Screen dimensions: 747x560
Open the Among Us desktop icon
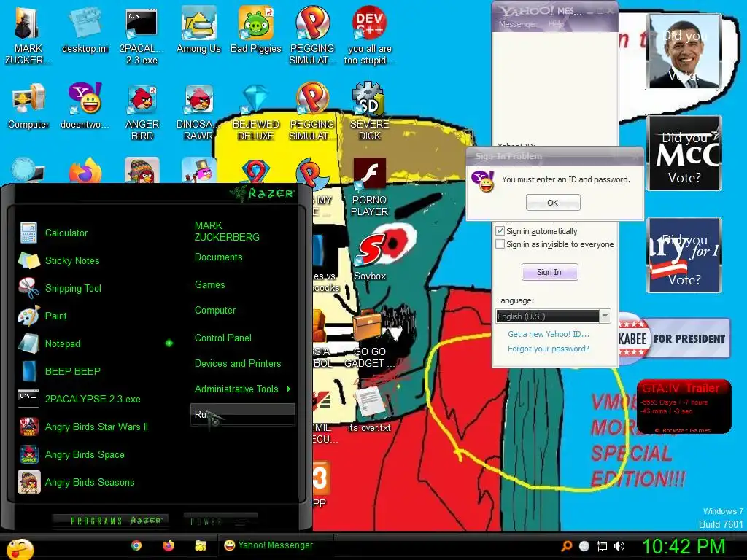tap(198, 31)
